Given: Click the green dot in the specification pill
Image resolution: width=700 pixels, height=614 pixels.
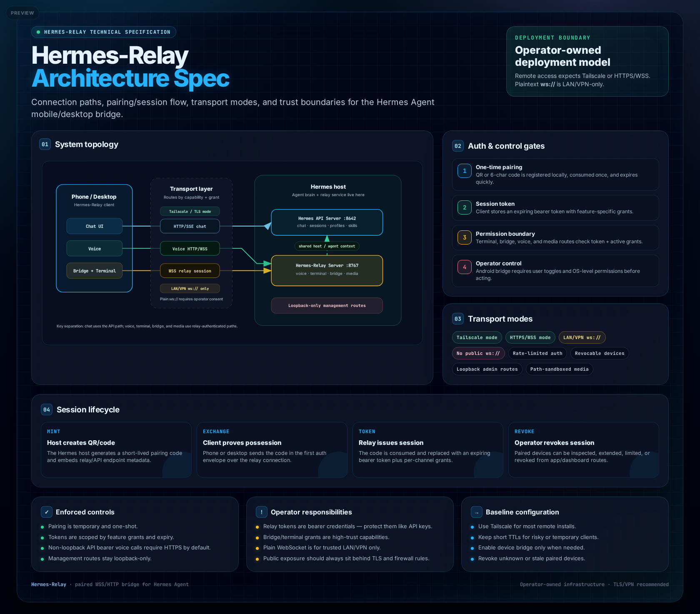Looking at the screenshot, I should (x=38, y=32).
